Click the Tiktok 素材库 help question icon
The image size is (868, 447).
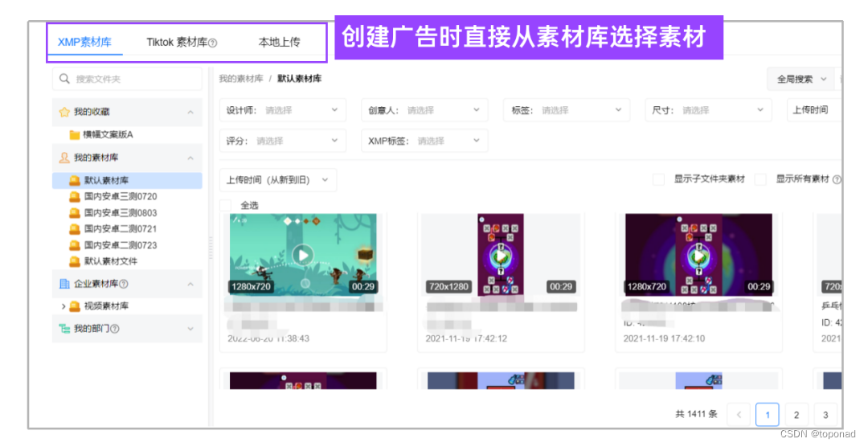click(x=212, y=43)
